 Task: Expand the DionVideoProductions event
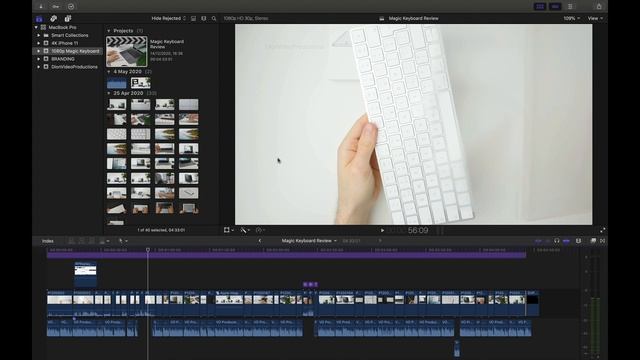(x=39, y=67)
